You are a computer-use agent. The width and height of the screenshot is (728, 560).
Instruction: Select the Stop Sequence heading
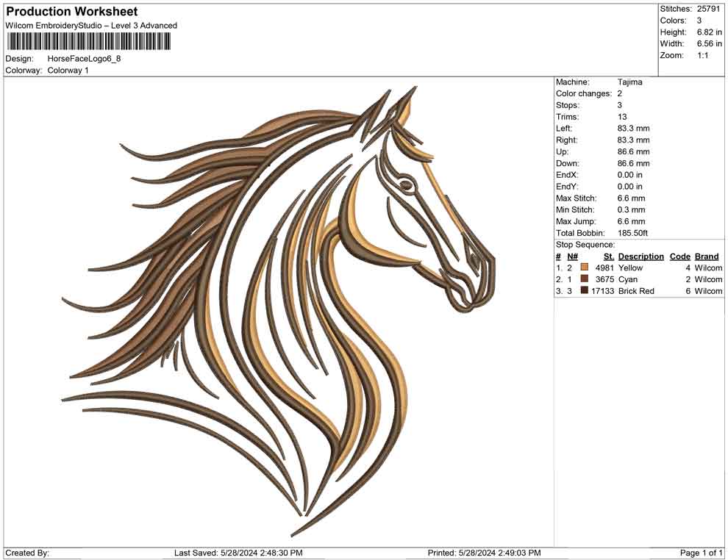[586, 244]
